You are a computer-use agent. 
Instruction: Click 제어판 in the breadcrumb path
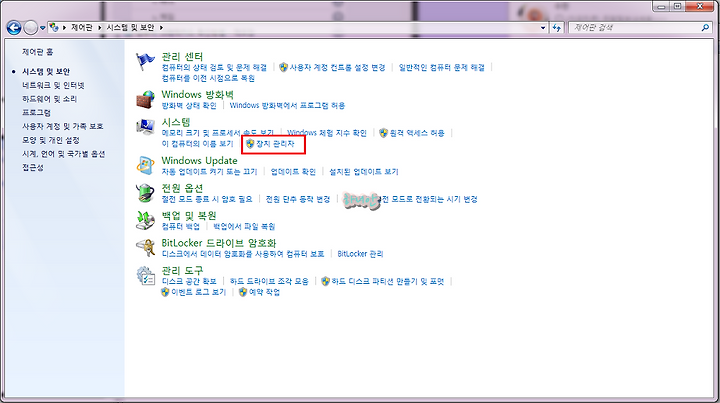tap(81, 28)
